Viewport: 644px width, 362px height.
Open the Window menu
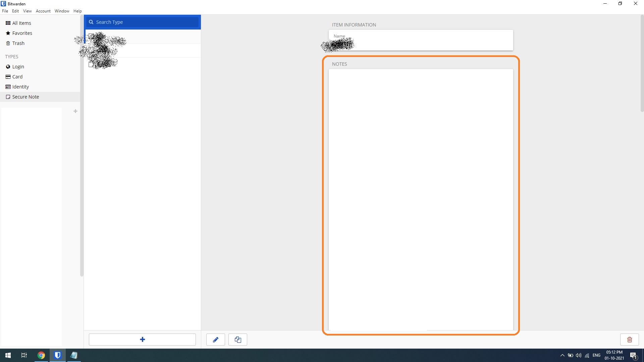(x=62, y=11)
